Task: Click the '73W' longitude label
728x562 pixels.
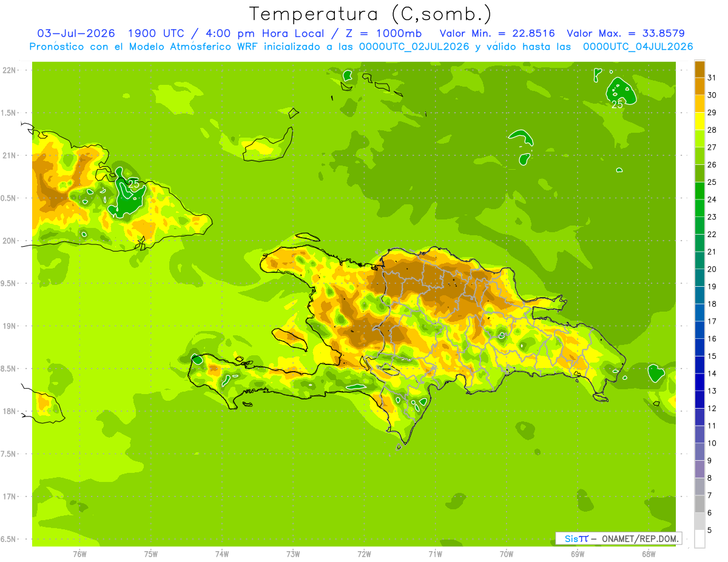Action: point(292,554)
